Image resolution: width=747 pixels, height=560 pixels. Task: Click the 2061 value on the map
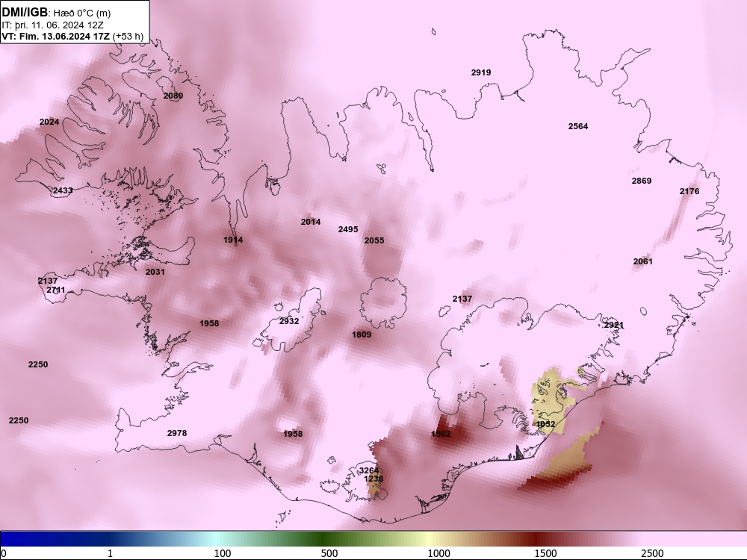click(642, 261)
